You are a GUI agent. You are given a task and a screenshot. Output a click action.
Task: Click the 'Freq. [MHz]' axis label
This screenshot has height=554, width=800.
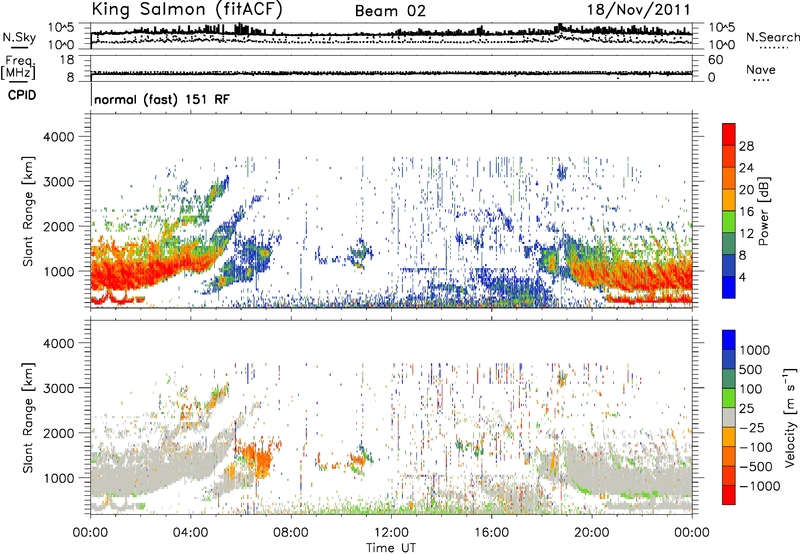coord(19,68)
